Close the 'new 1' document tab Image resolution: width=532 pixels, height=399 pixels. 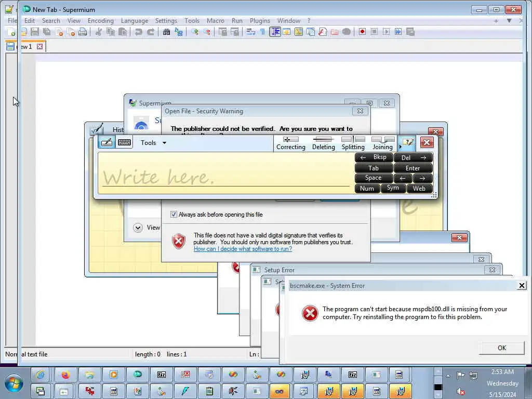pos(39,46)
